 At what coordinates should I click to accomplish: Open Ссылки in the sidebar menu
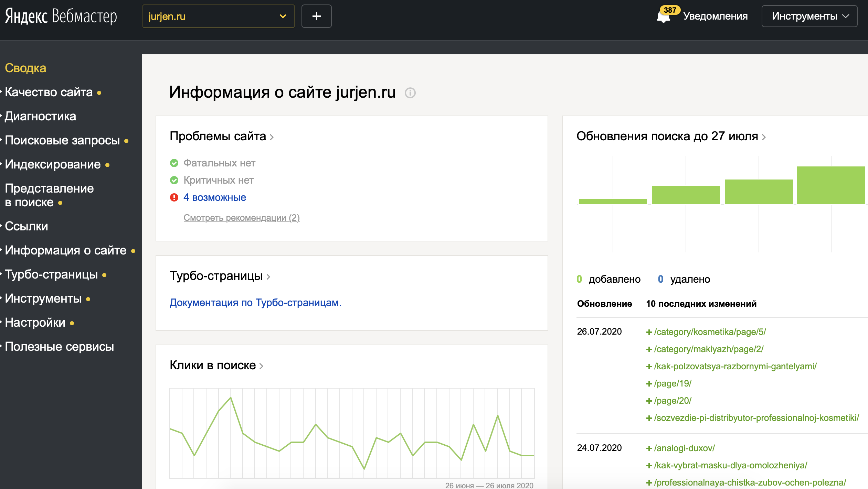27,226
